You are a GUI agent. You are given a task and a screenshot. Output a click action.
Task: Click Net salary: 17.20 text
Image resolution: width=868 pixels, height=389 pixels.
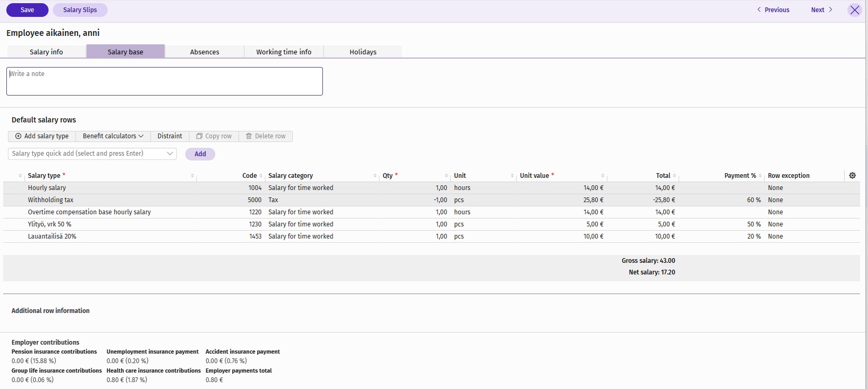coord(652,272)
